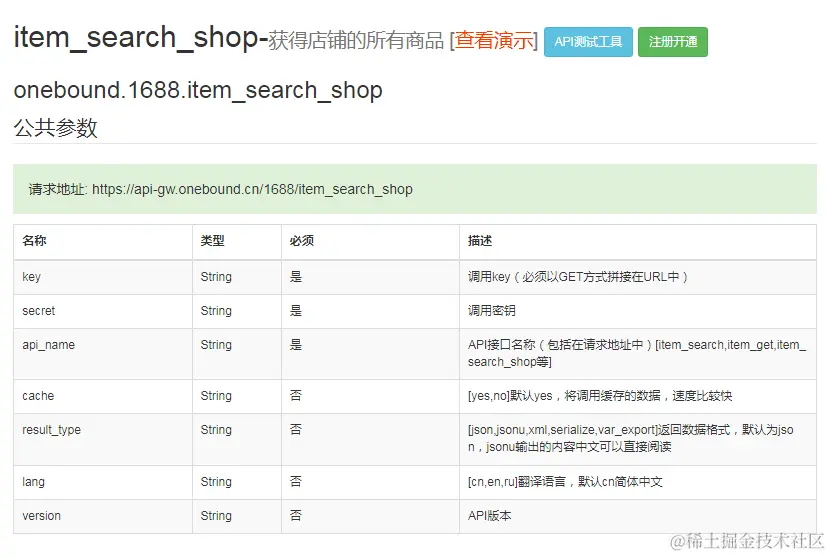
Task: Click the String type cell in key row
Action: pyautogui.click(x=237, y=277)
